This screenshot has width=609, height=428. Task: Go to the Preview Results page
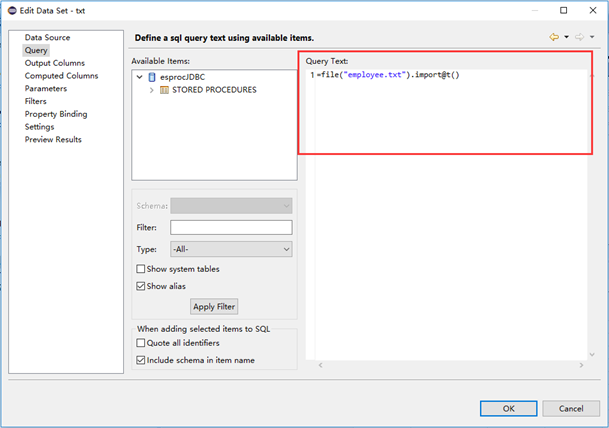tap(53, 140)
